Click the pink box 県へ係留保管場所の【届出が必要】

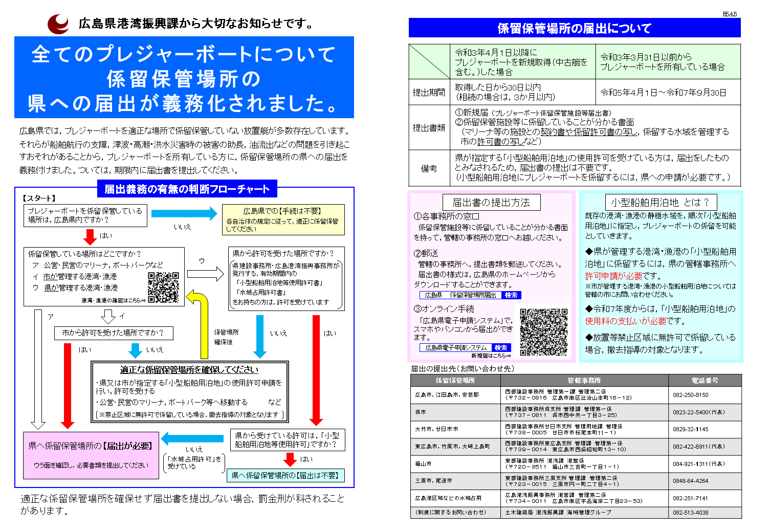[x=91, y=456]
